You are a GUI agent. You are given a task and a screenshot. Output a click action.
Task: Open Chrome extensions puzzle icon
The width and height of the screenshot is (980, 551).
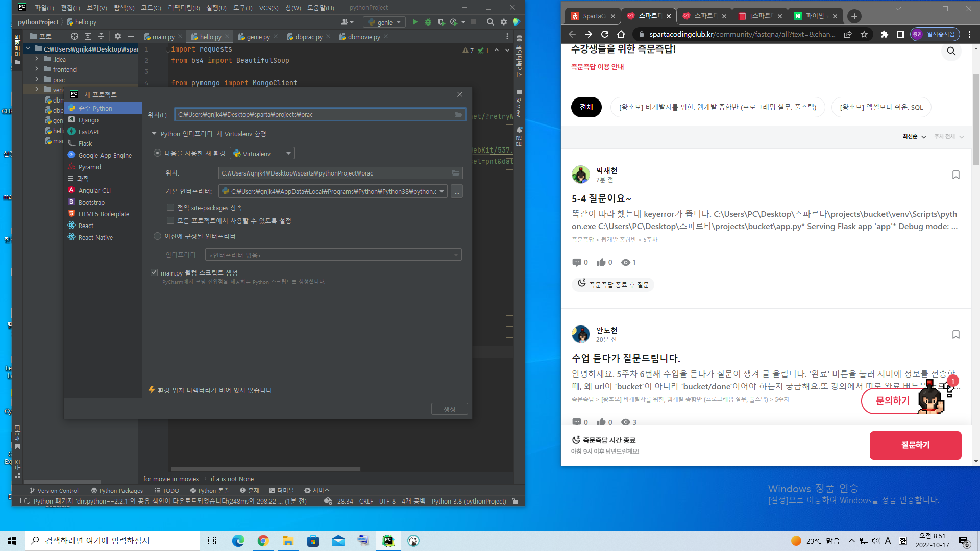click(x=885, y=34)
